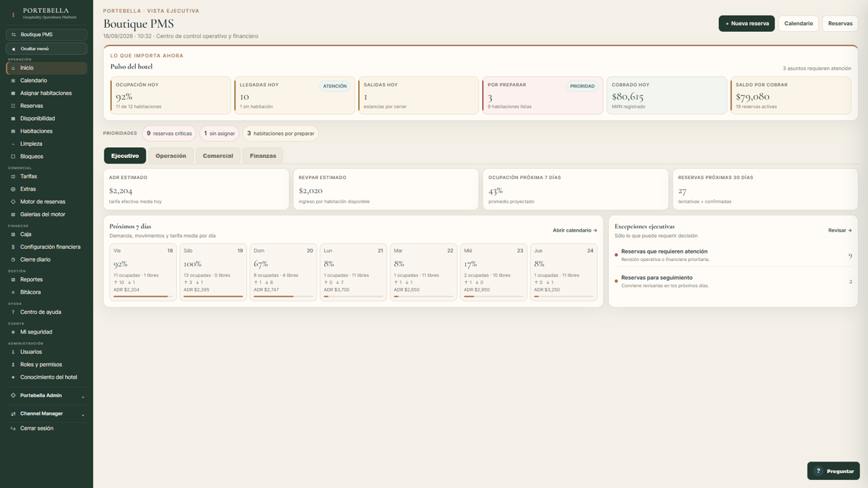Switch to the Operación tab
Viewport: 868px width, 488px height.
[171, 156]
